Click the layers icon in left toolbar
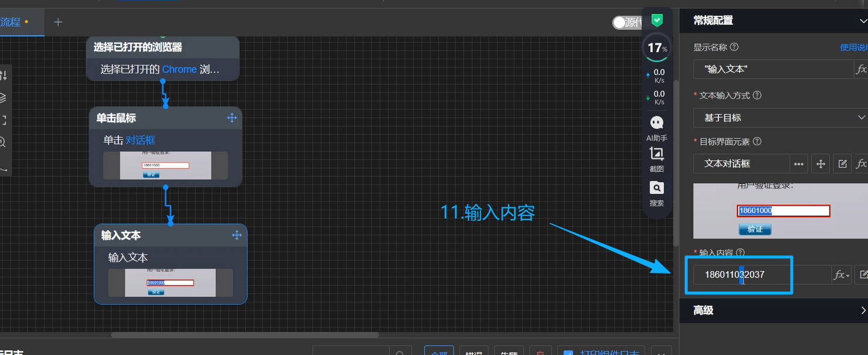This screenshot has width=868, height=355. [x=3, y=97]
